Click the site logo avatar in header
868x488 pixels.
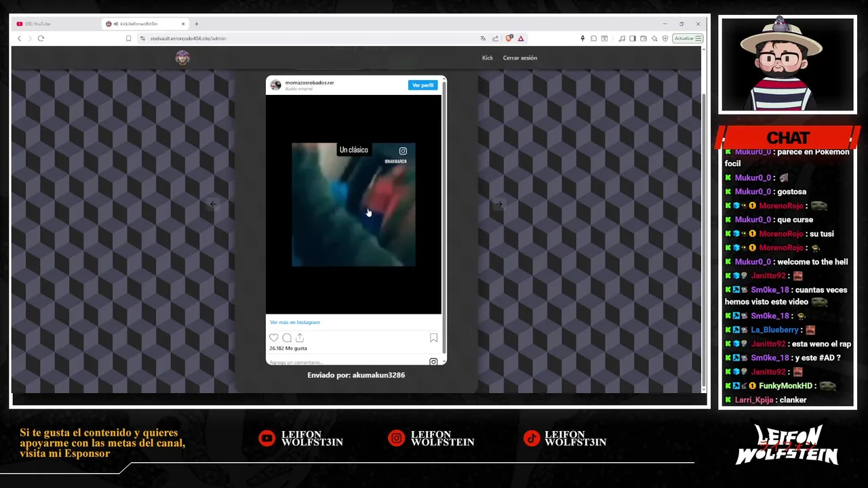[182, 58]
